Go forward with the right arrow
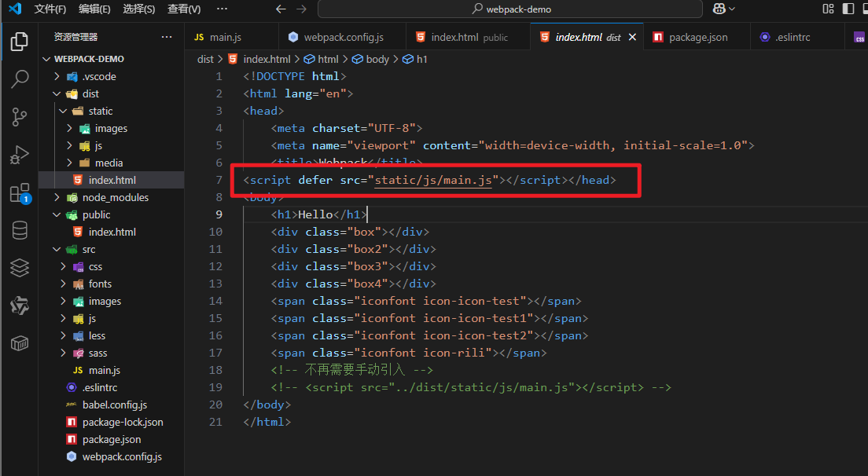 301,9
